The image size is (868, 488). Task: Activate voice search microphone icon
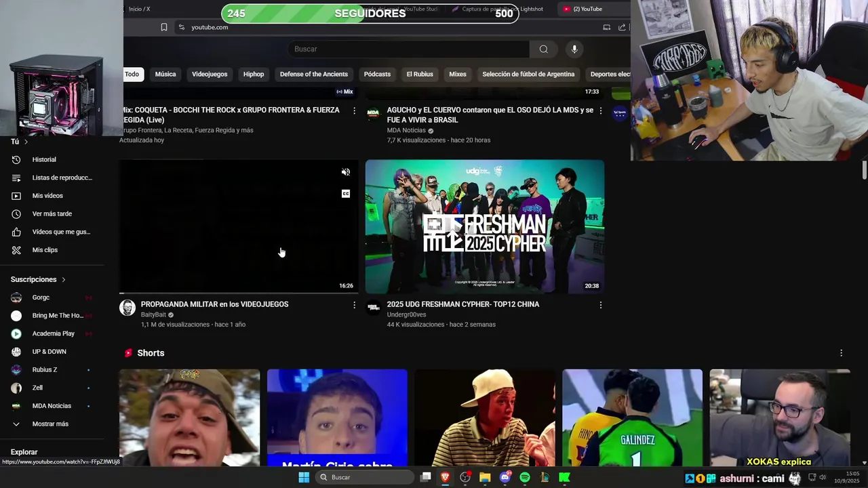[574, 49]
